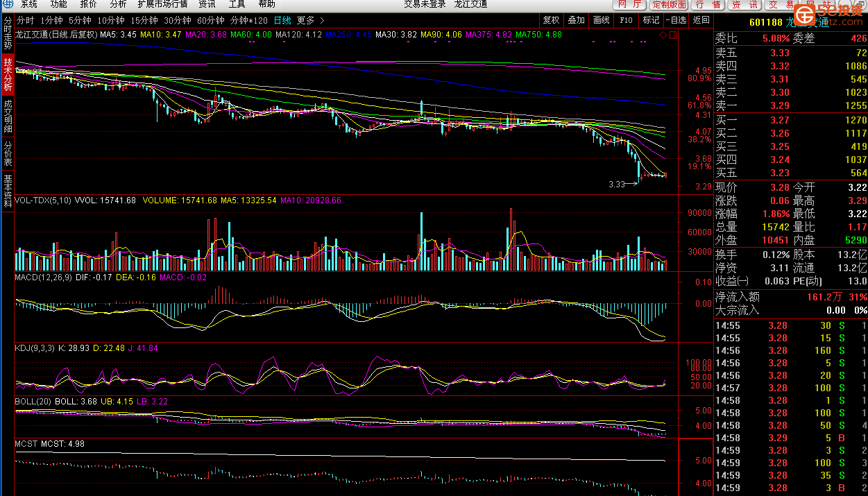Switch to the 分时 period tab
Viewport: 868px width, 496px height.
click(25, 21)
